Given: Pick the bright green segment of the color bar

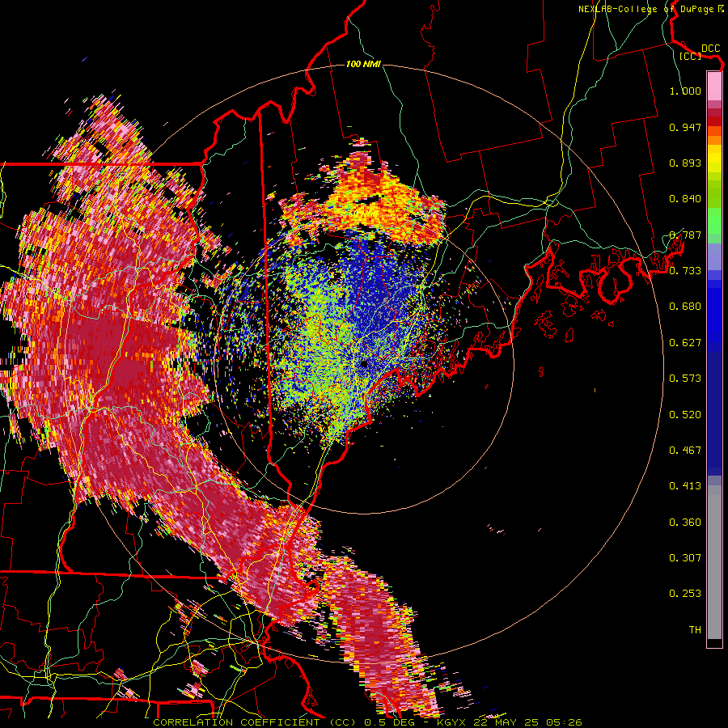Looking at the screenshot, I should [714, 221].
